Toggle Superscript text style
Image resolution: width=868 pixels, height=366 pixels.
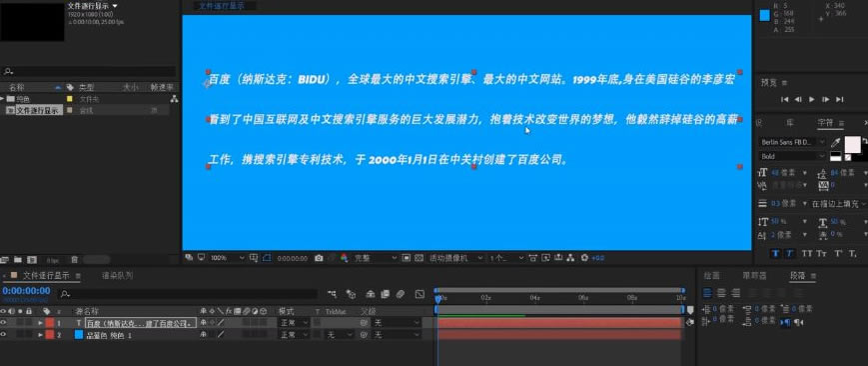pos(838,253)
